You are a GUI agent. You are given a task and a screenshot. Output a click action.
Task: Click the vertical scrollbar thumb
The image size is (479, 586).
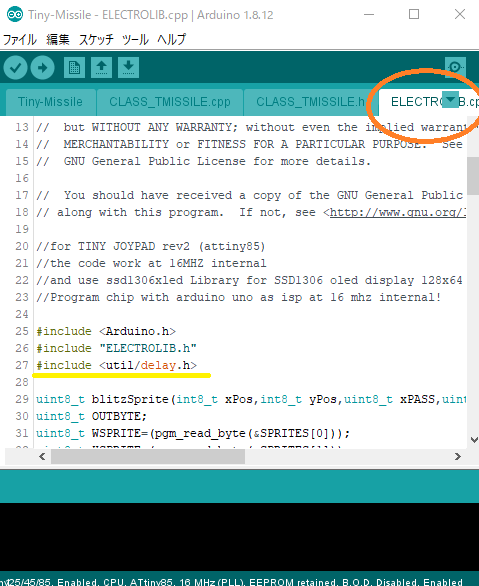(x=473, y=176)
